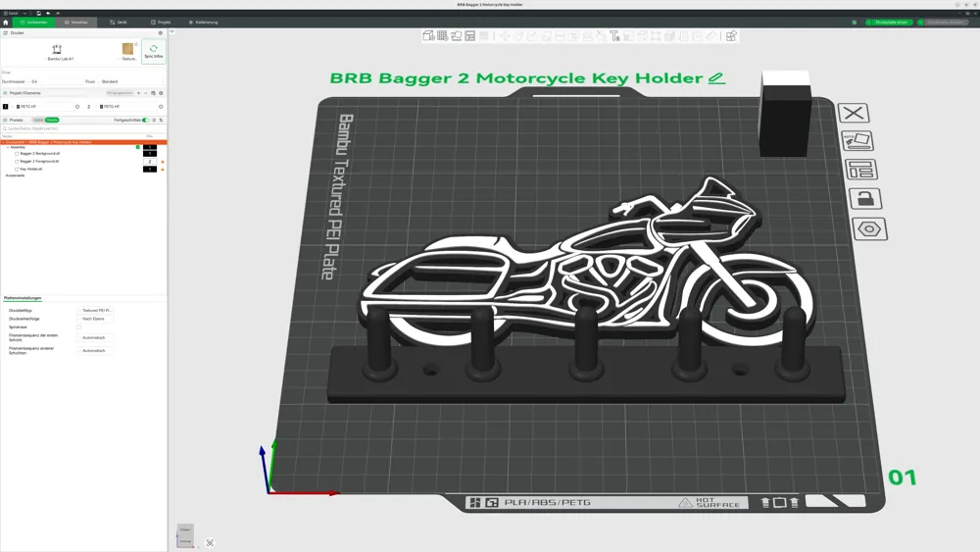The image size is (980, 552).
Task: Remove a filament with the minus icon
Action: [x=146, y=93]
